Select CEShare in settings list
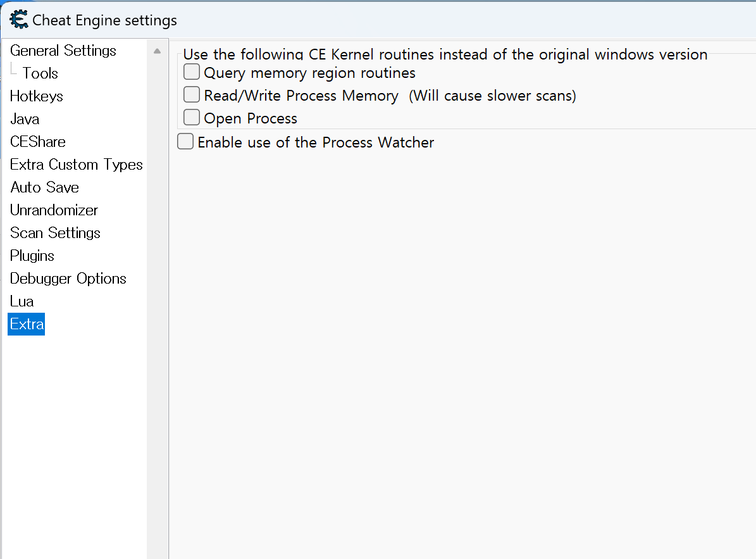The image size is (756, 559). point(38,142)
